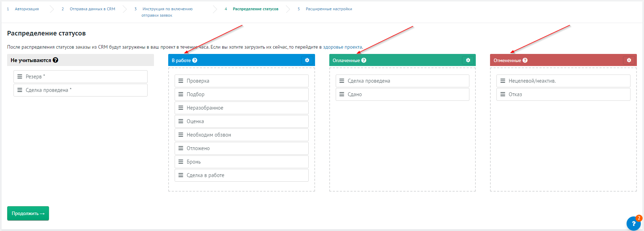Click question mark beside 'Отмененные' header

pos(525,60)
